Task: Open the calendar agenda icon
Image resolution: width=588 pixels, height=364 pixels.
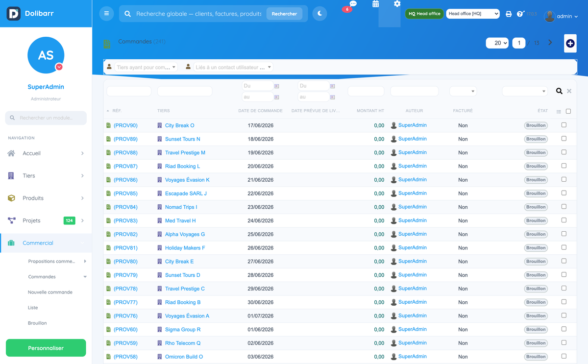Action: tap(375, 4)
